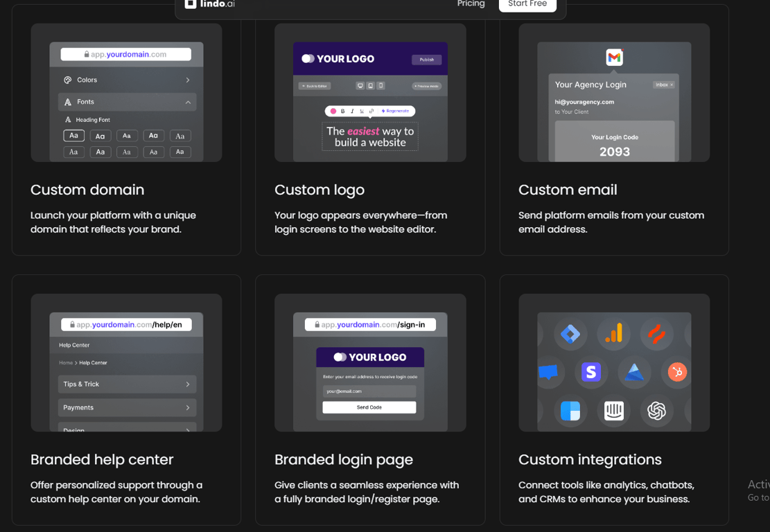Screen dimensions: 770x532
Task: Click the orange bar-chart Analytics icon
Action: point(614,334)
